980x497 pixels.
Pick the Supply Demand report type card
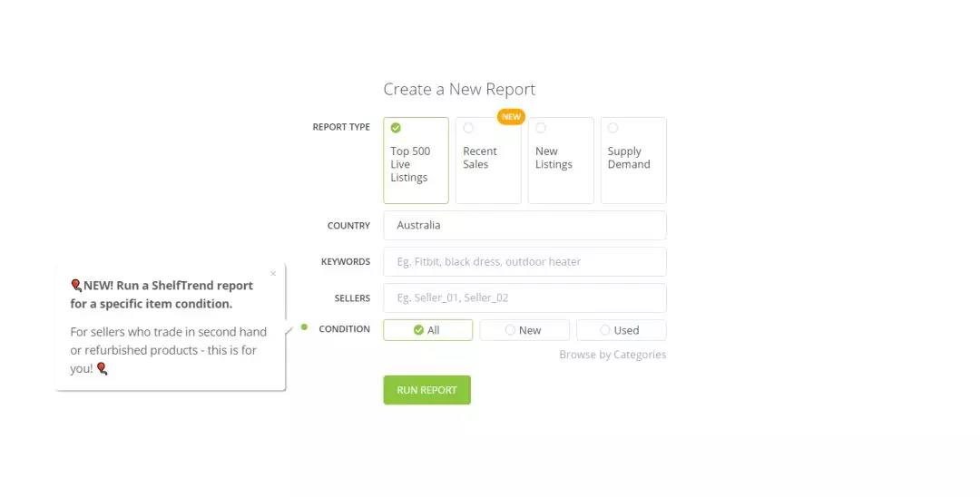633,161
